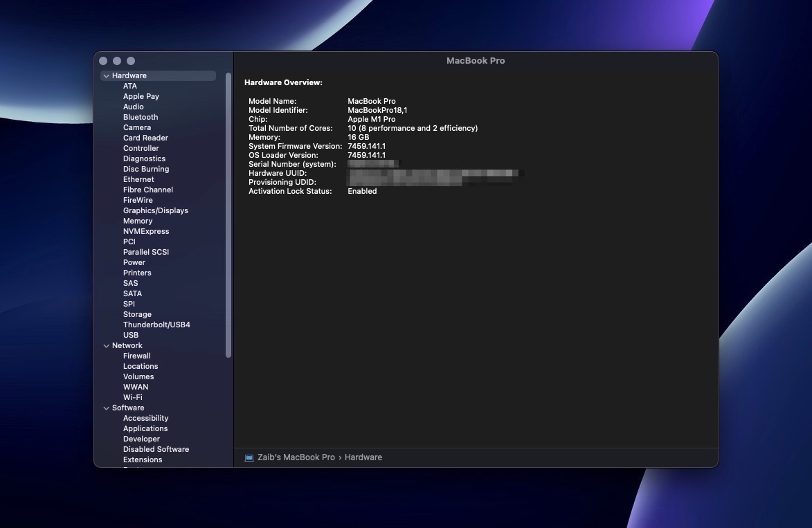Screen dimensions: 812x528
Task: Click the MacBook icon in the status bar
Action: (x=250, y=457)
